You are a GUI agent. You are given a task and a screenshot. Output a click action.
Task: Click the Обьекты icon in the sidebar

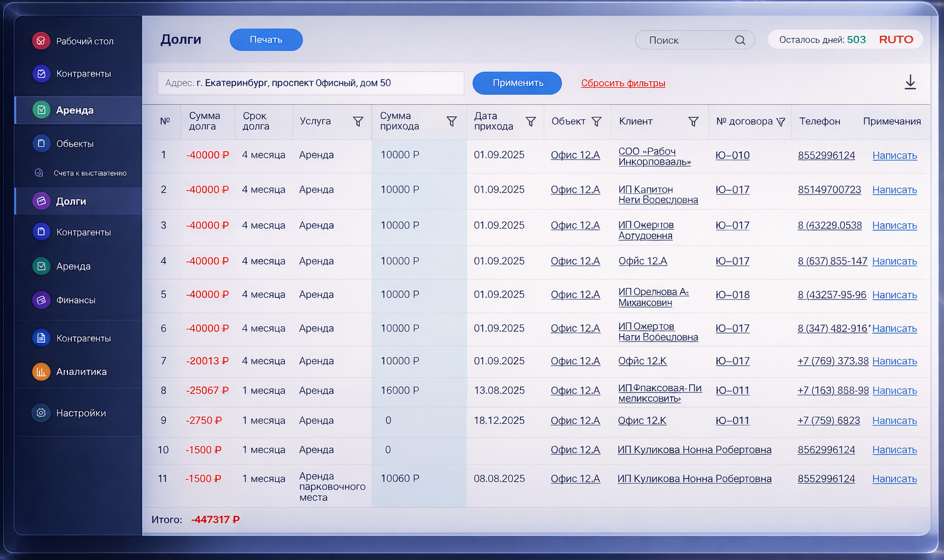41,144
